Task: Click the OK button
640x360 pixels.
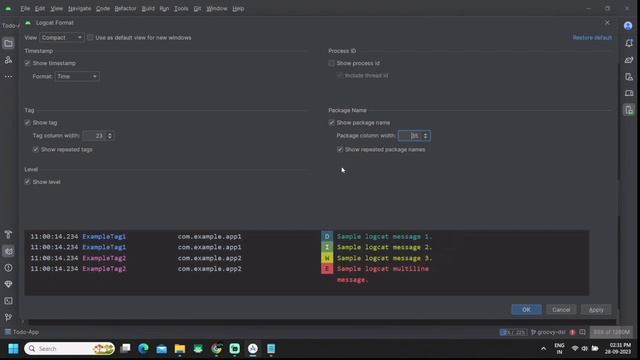Action: [x=527, y=309]
